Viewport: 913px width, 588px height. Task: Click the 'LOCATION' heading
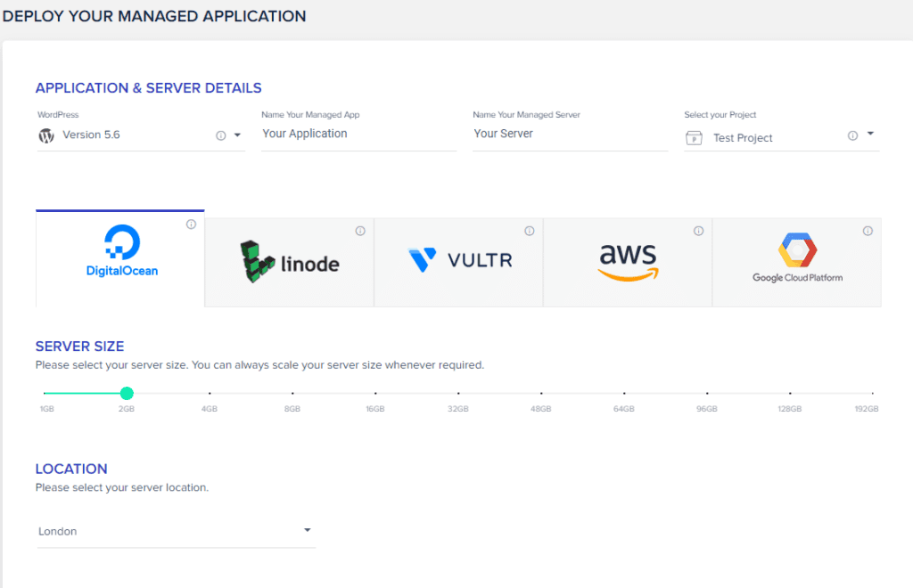click(x=71, y=470)
